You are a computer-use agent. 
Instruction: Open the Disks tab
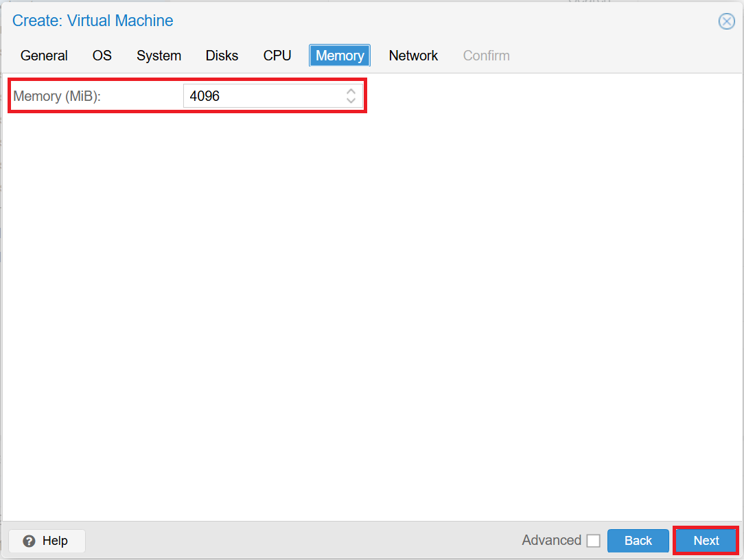(x=222, y=56)
